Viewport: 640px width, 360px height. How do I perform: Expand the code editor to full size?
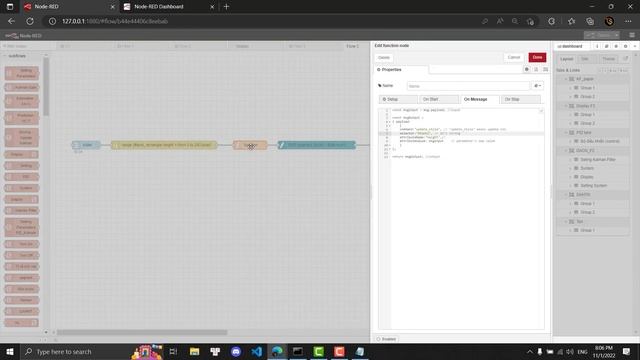[x=541, y=111]
